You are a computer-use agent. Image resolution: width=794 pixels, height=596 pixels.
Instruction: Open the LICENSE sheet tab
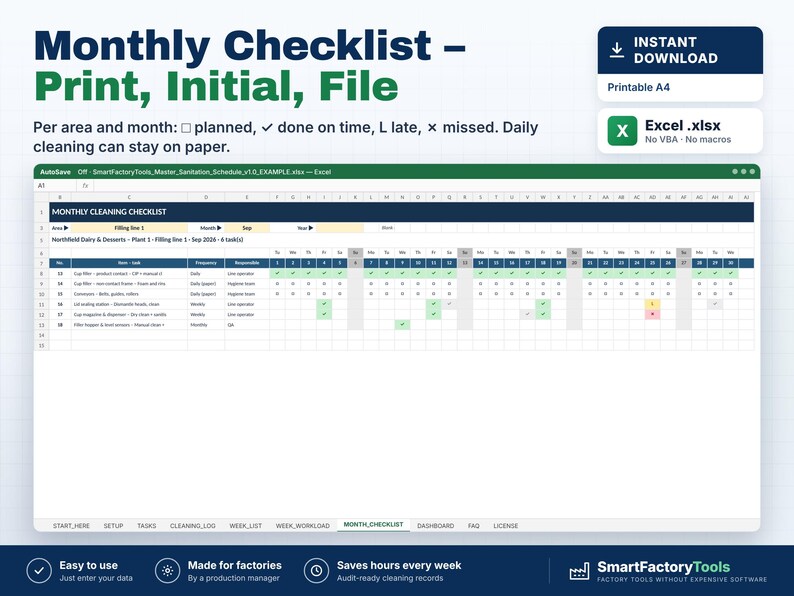[506, 526]
